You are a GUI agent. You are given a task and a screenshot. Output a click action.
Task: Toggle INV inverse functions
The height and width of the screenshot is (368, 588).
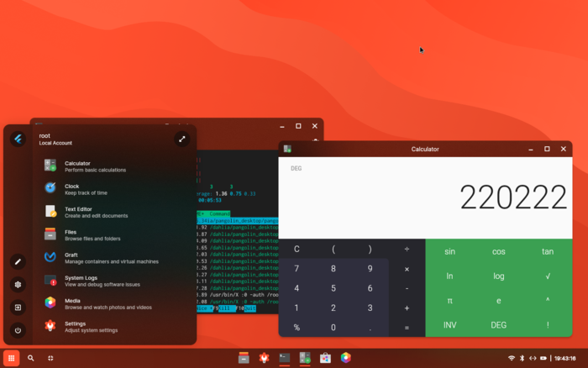[x=449, y=325]
